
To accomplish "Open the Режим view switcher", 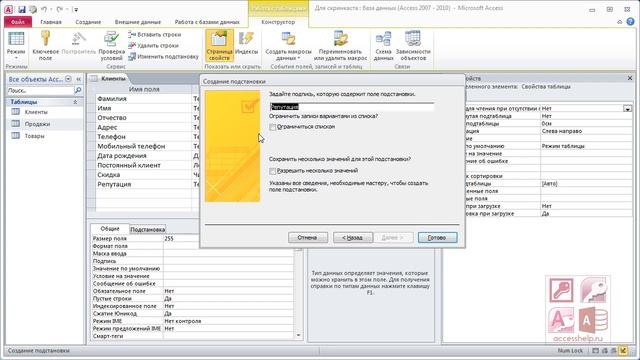I will [x=16, y=46].
